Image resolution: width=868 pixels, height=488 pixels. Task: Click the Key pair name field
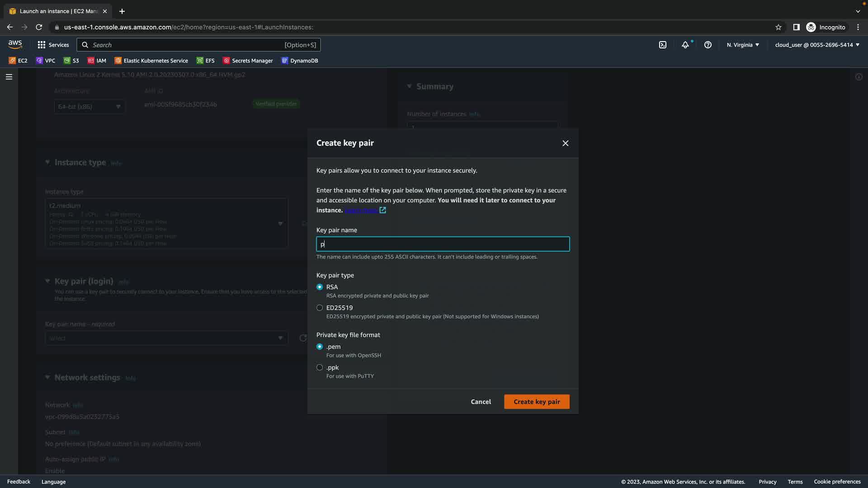443,244
